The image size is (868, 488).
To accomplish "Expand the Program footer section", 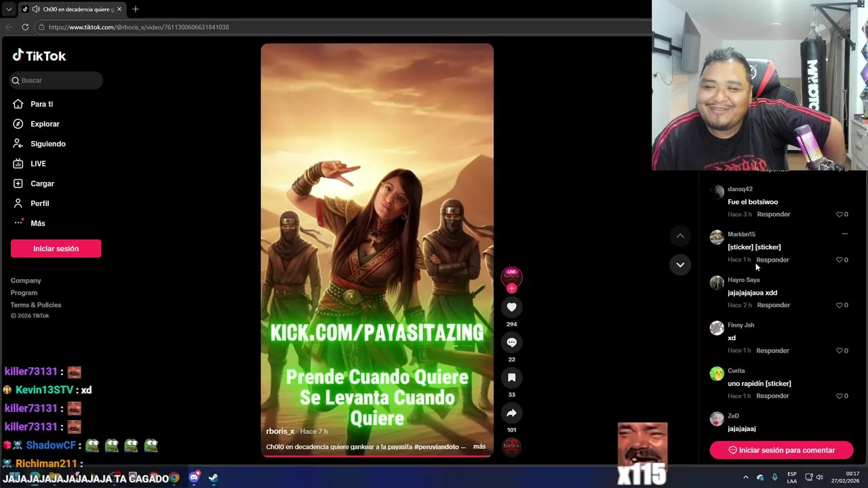I will pyautogui.click(x=24, y=293).
